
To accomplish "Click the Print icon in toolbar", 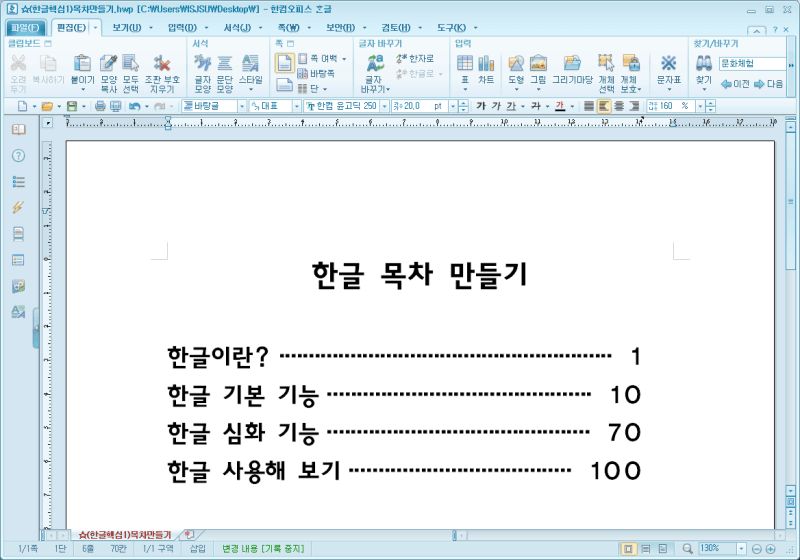I will coord(100,106).
